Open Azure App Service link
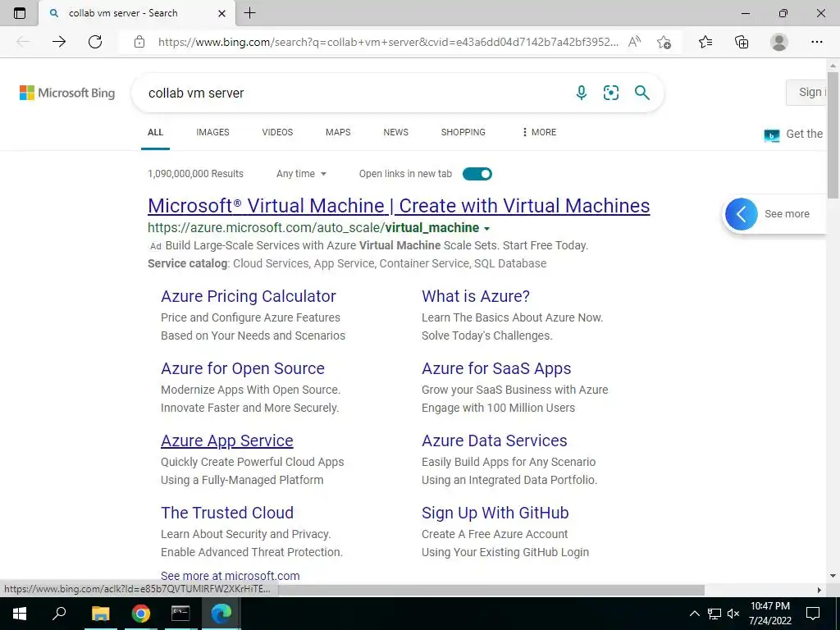840x630 pixels. click(227, 441)
